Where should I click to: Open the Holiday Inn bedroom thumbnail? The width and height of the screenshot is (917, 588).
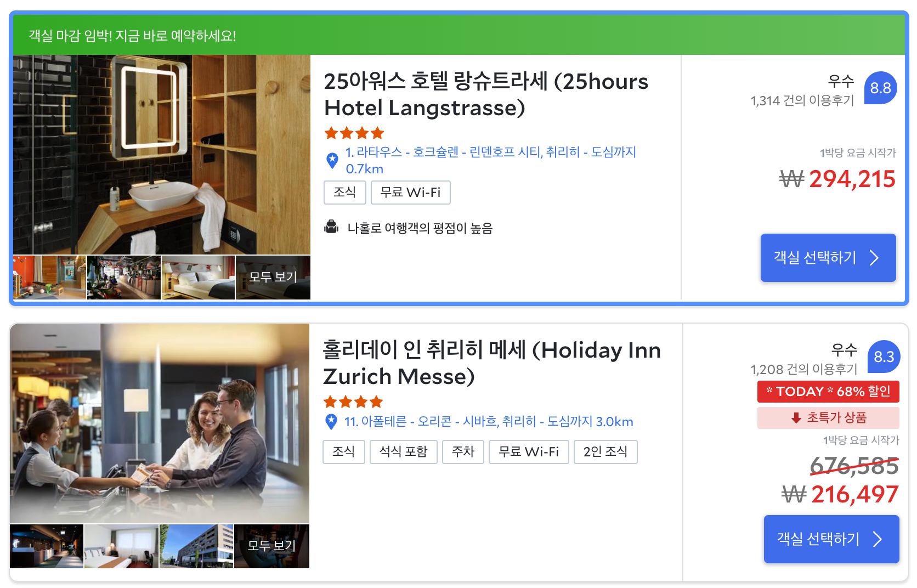pos(121,546)
